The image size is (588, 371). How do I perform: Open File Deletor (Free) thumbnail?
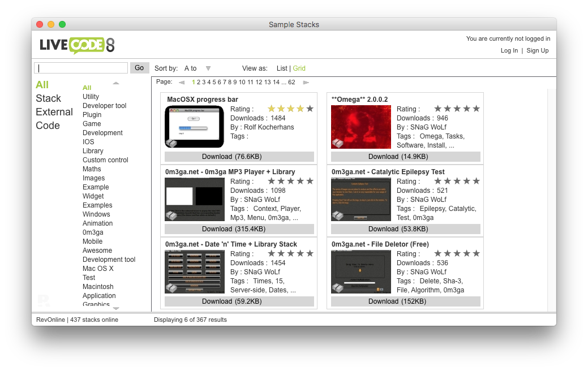click(x=360, y=271)
